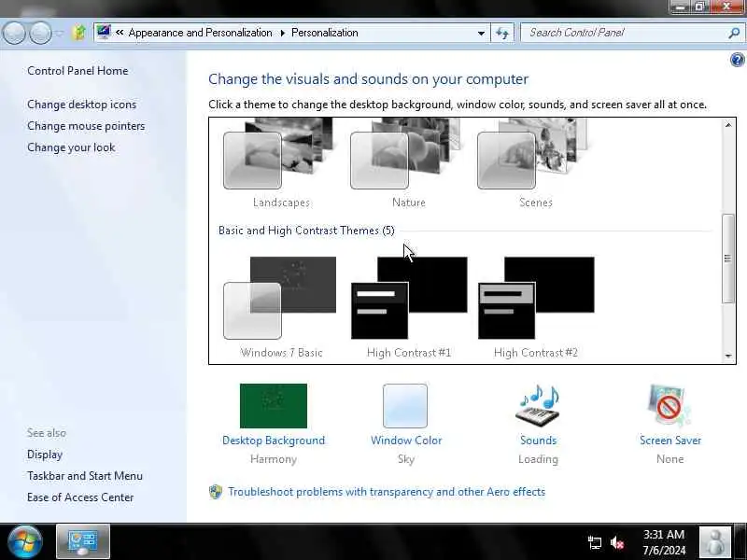The width and height of the screenshot is (747, 560).
Task: Click the double chevron in address bar
Action: pyautogui.click(x=120, y=33)
